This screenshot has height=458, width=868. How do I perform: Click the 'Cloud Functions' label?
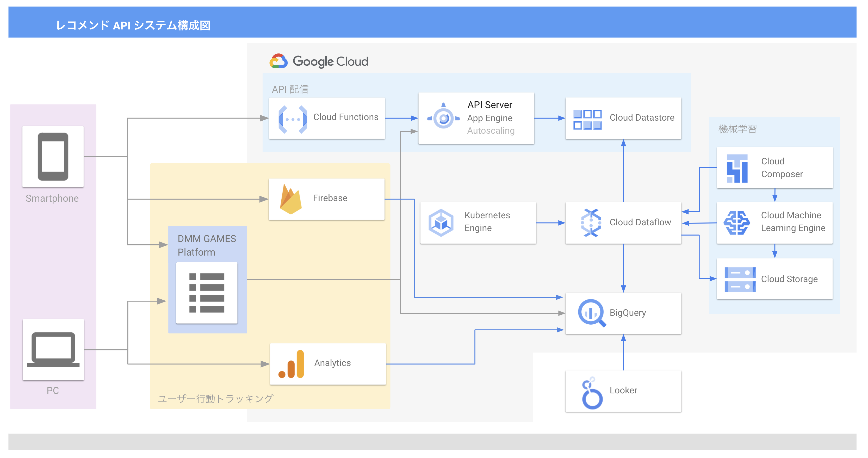pos(346,117)
